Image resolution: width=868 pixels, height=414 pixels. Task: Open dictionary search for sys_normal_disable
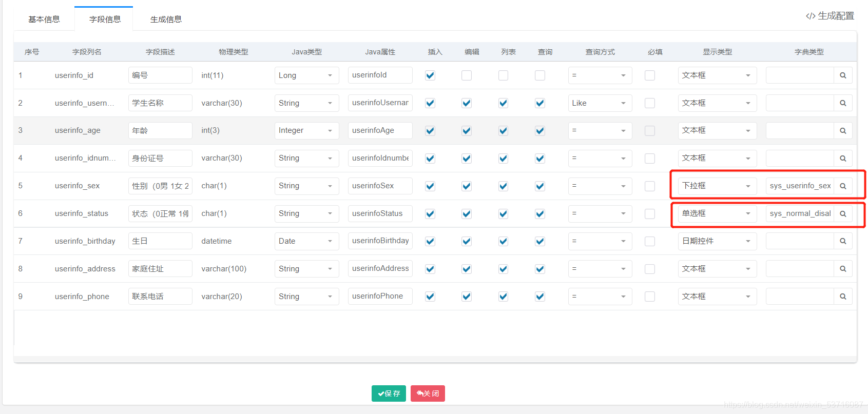tap(843, 213)
